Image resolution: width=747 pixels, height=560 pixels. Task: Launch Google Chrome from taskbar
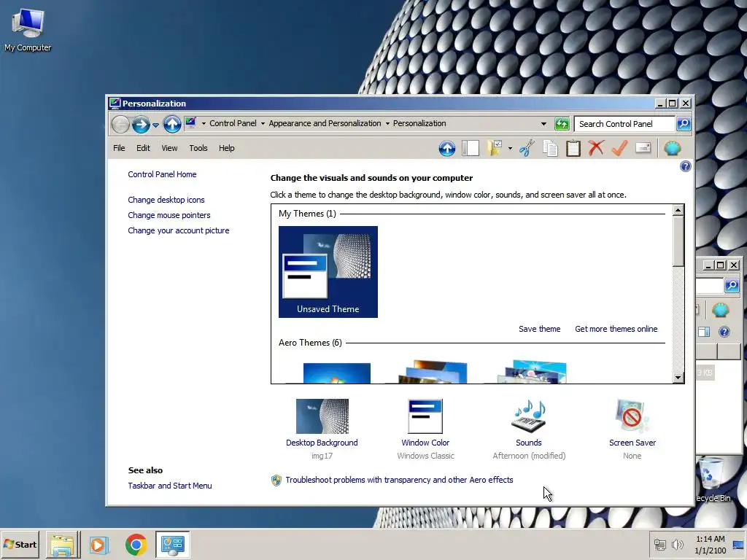point(136,544)
